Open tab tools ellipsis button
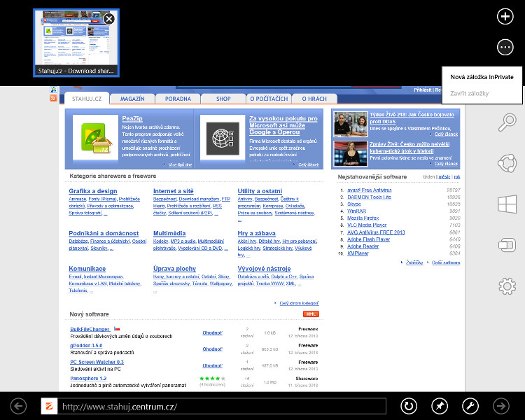The height and width of the screenshot is (420, 525). click(x=505, y=47)
